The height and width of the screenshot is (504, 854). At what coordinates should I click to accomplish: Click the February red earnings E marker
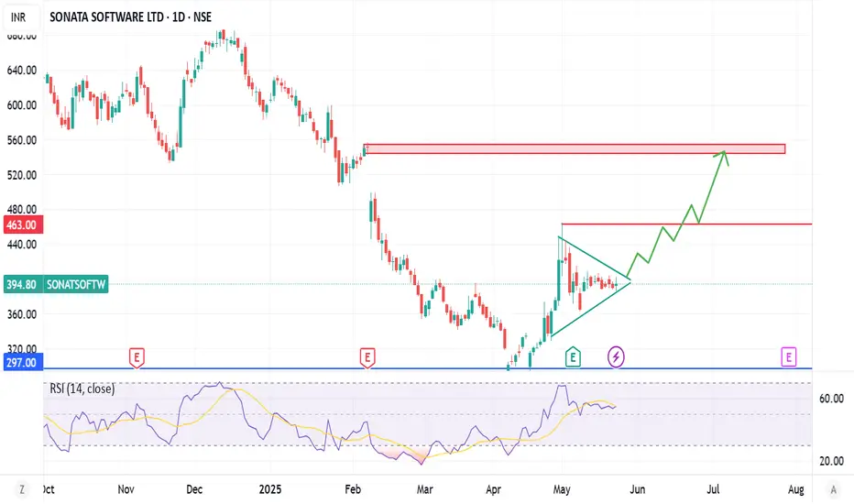(367, 358)
